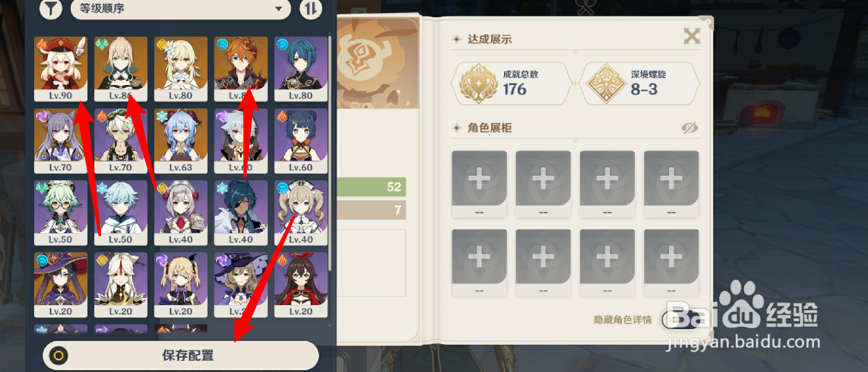
Task: Click the 保存配置 save button
Action: coord(180,356)
